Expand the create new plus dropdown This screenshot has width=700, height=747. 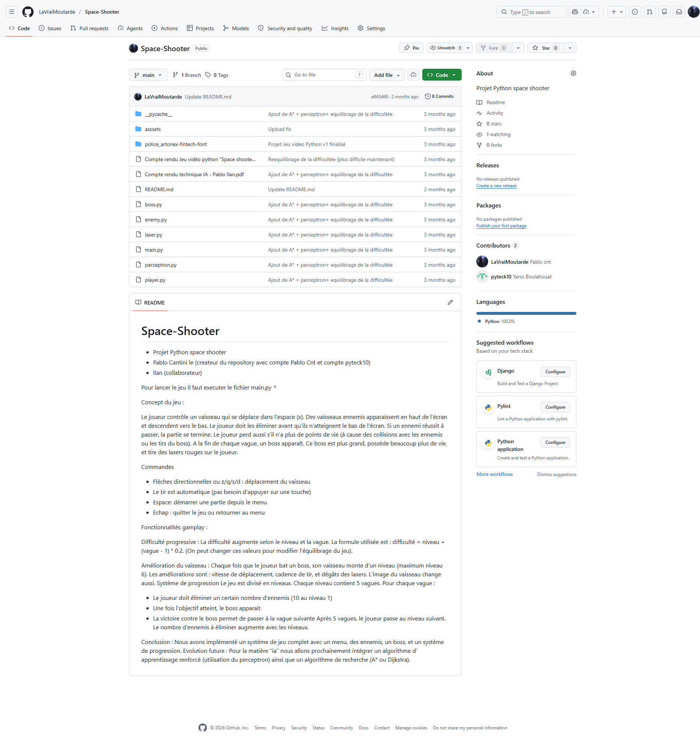pos(617,12)
